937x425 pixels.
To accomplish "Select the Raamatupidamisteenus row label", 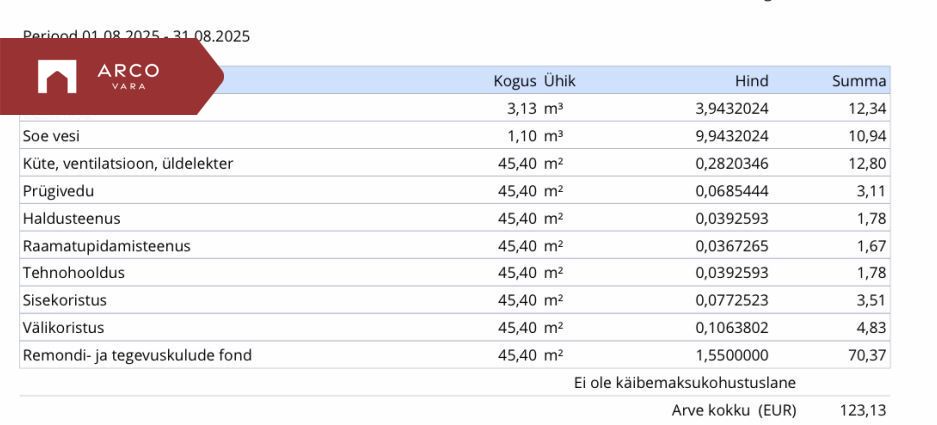I will coord(106,246).
